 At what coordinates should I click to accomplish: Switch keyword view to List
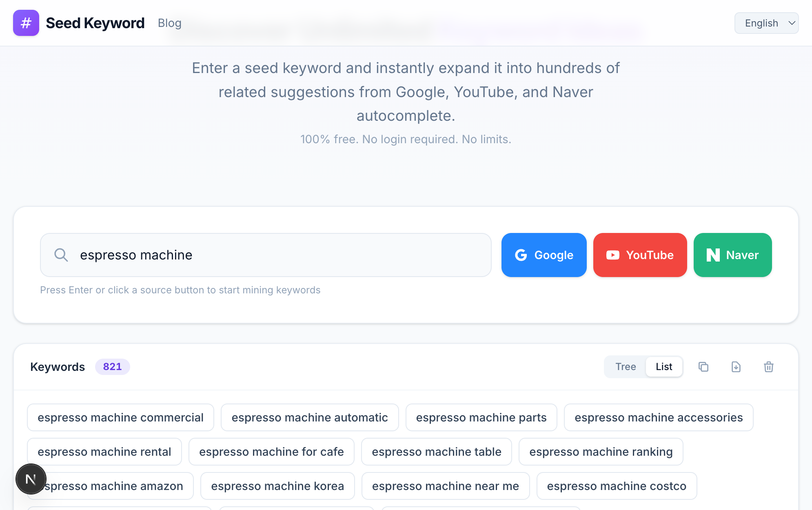[664, 367]
